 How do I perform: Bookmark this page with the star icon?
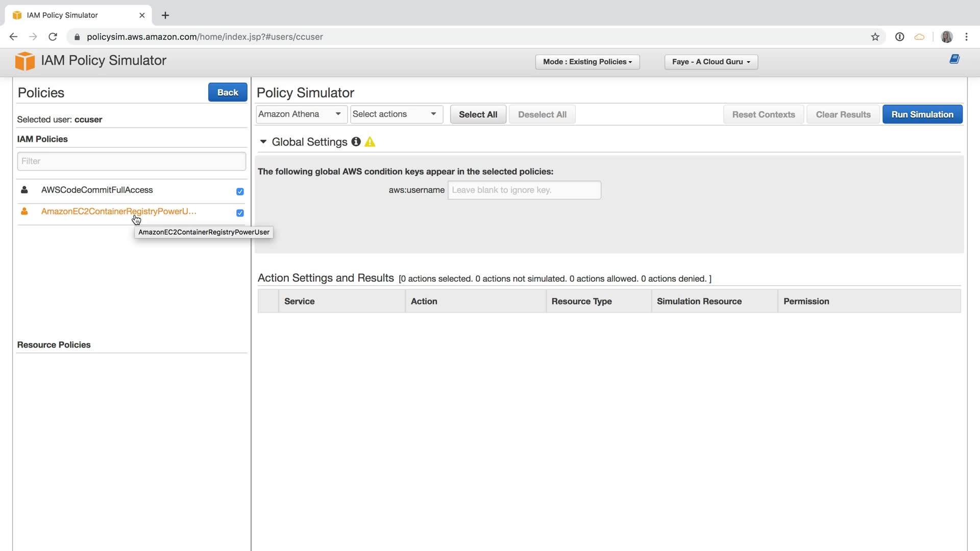[875, 37]
